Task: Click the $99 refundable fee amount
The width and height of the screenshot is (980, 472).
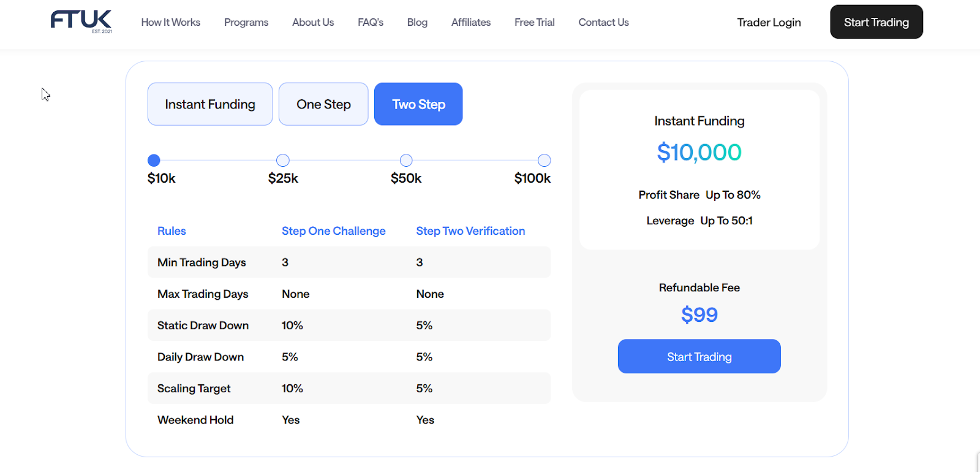Action: point(699,315)
